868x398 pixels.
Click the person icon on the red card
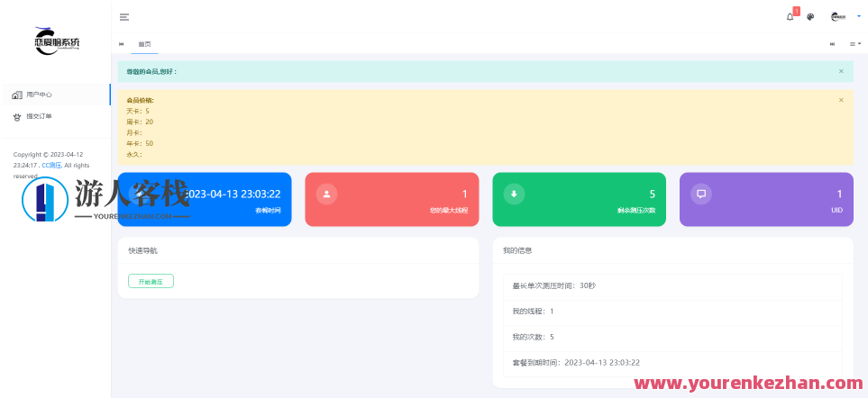(x=326, y=194)
